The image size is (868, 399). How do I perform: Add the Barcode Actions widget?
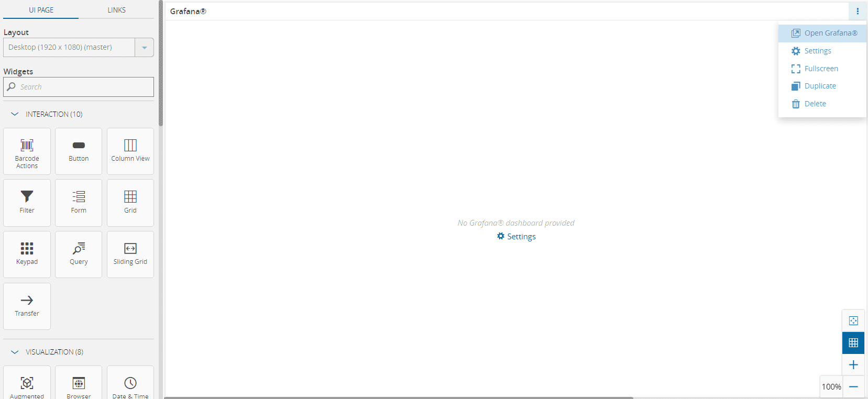pyautogui.click(x=27, y=151)
